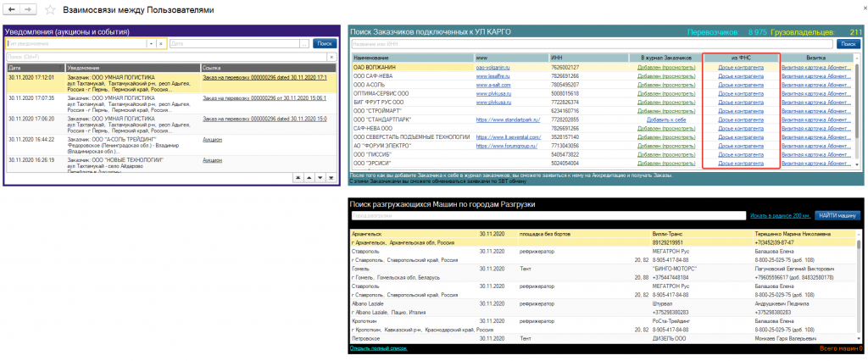Click the ИНН column header
This screenshot has width=868, height=361.
(x=589, y=58)
